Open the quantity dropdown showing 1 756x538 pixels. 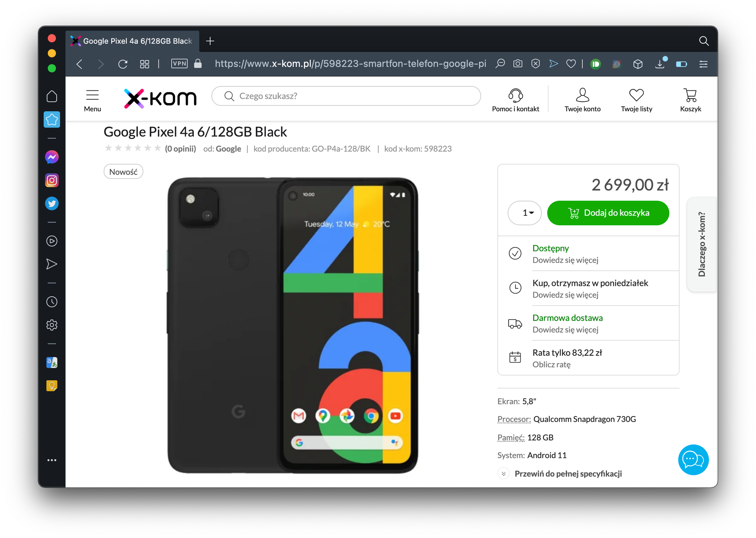coord(525,213)
